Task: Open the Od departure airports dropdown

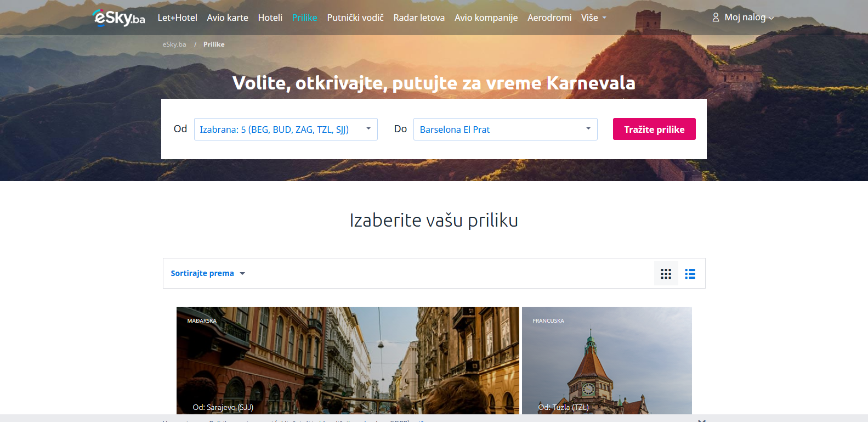Action: (286, 129)
